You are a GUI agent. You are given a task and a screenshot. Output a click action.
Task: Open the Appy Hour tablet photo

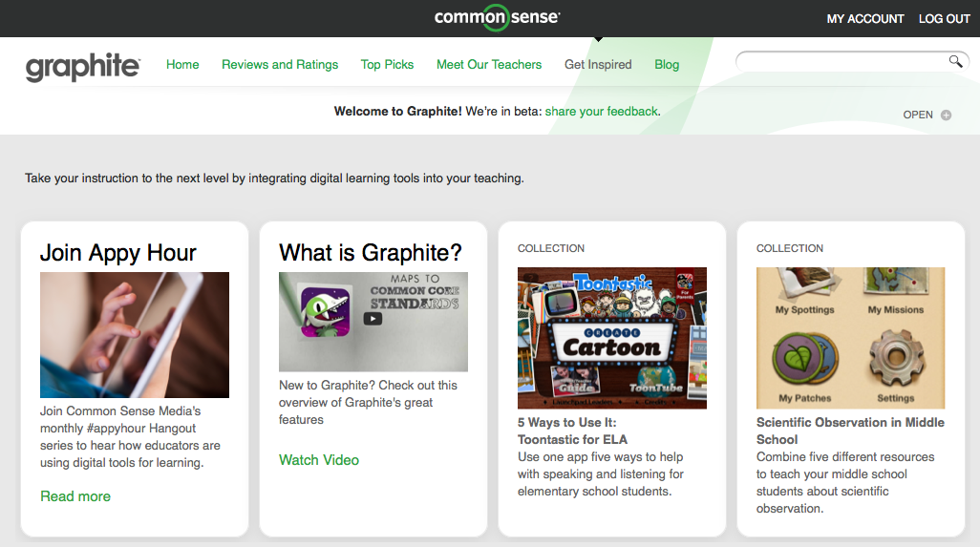pyautogui.click(x=135, y=335)
